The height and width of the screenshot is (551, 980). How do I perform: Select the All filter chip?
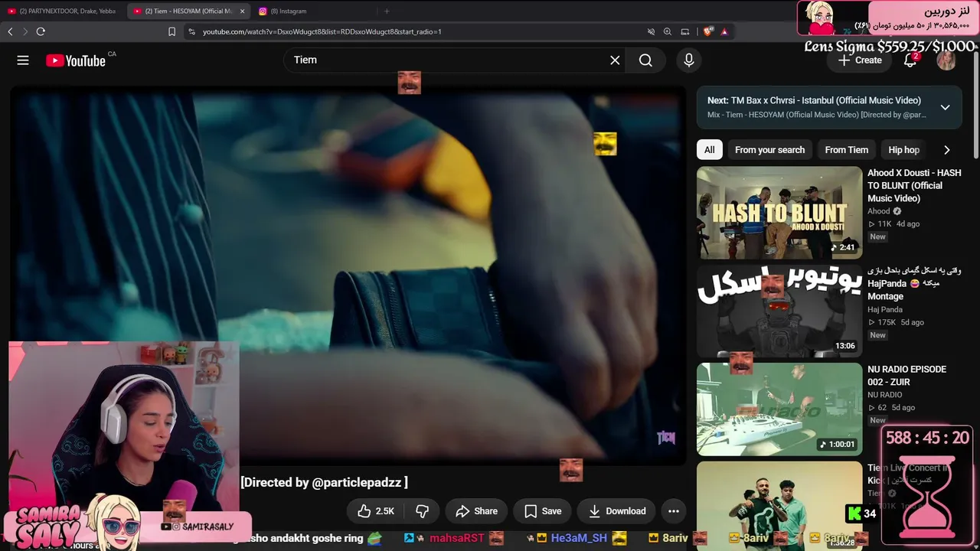pos(710,150)
